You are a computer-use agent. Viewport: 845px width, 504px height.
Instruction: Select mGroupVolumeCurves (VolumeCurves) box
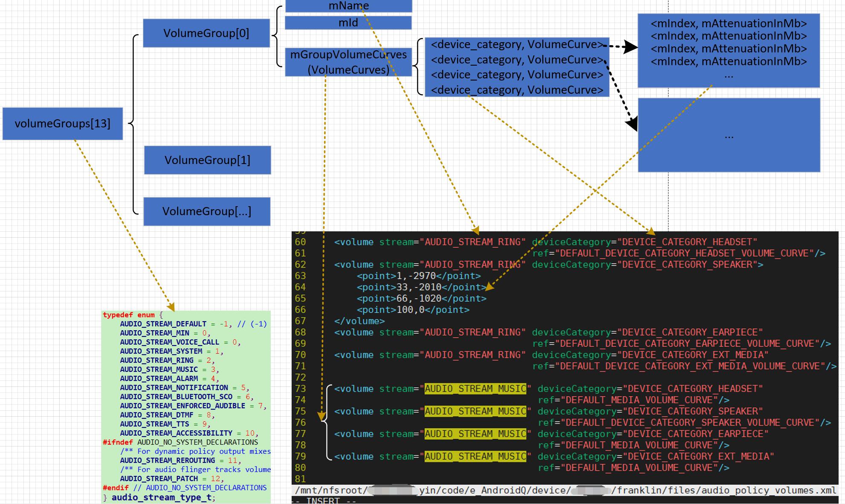[x=348, y=62]
